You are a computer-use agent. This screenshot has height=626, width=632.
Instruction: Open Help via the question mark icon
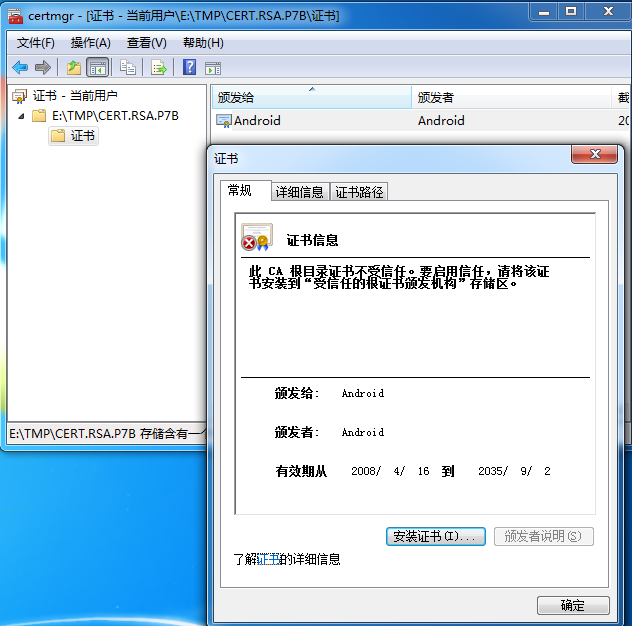189,67
